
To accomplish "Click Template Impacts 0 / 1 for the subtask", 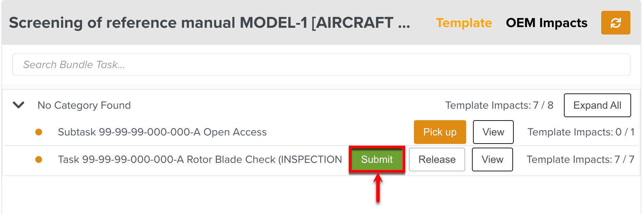I will click(581, 132).
